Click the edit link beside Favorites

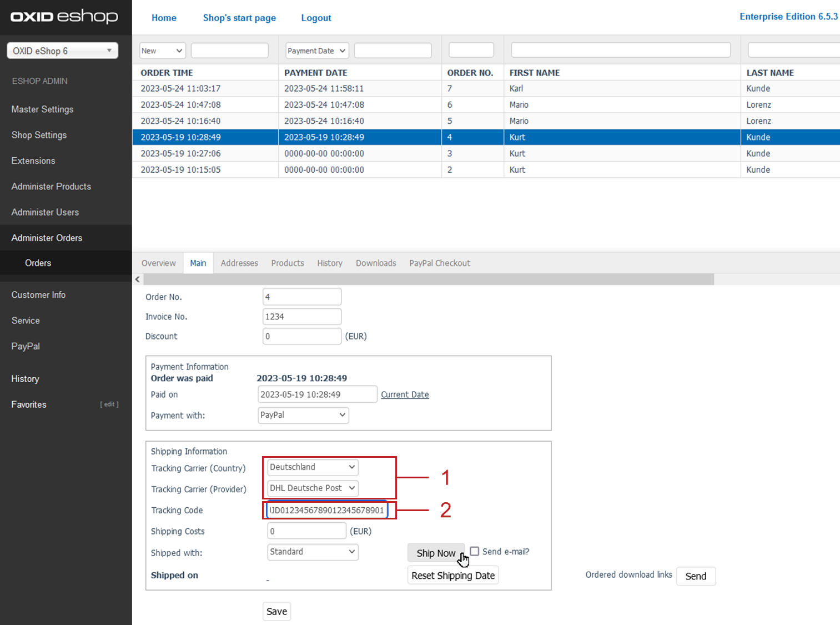[109, 404]
